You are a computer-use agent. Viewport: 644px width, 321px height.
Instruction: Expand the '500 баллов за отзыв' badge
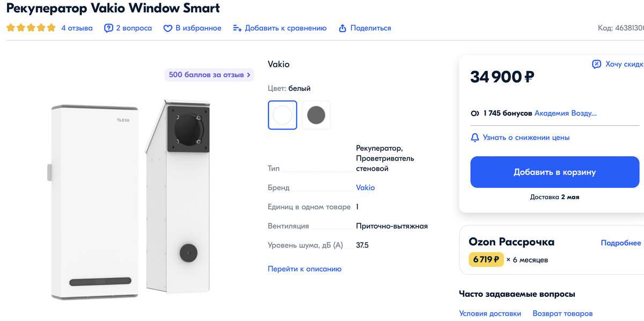[x=209, y=75]
